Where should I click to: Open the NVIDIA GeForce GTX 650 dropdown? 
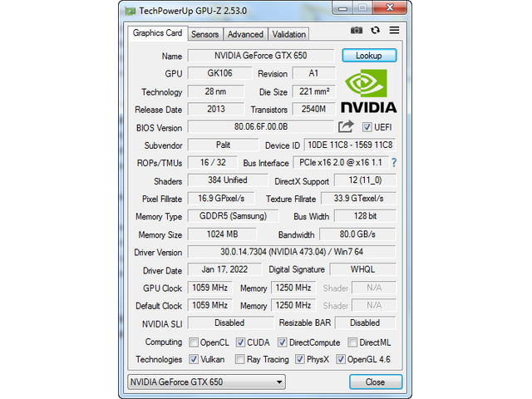(x=207, y=382)
